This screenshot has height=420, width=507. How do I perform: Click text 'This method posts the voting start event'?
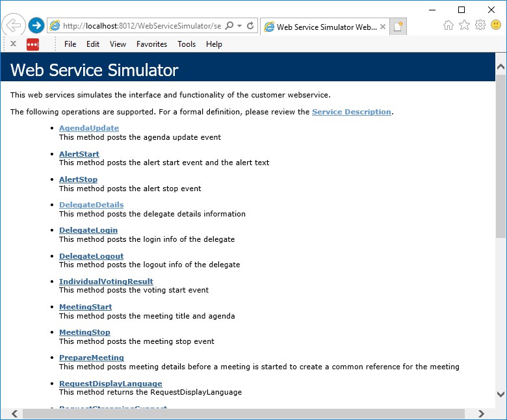click(x=134, y=290)
